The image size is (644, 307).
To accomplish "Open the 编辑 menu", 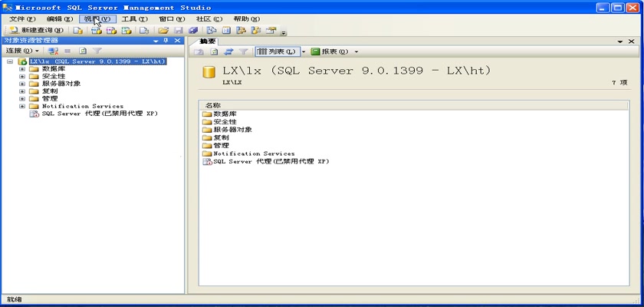I will [60, 19].
